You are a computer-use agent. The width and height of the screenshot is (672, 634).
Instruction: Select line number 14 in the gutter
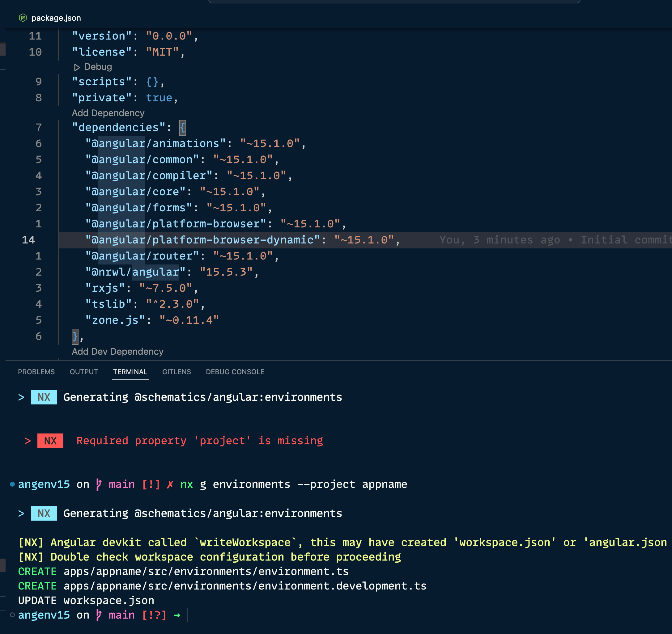coord(28,240)
